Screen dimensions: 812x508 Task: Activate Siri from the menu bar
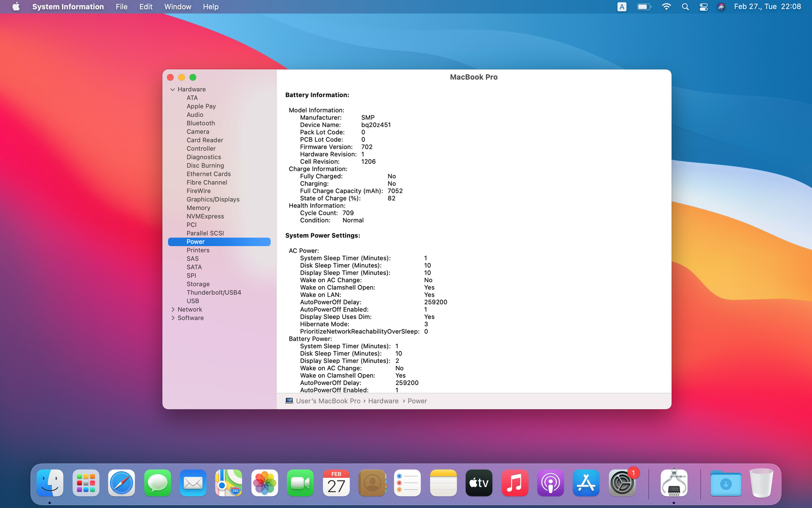pyautogui.click(x=721, y=7)
